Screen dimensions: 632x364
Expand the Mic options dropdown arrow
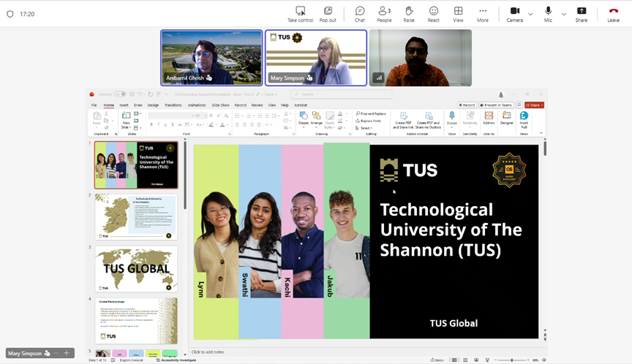(x=563, y=14)
